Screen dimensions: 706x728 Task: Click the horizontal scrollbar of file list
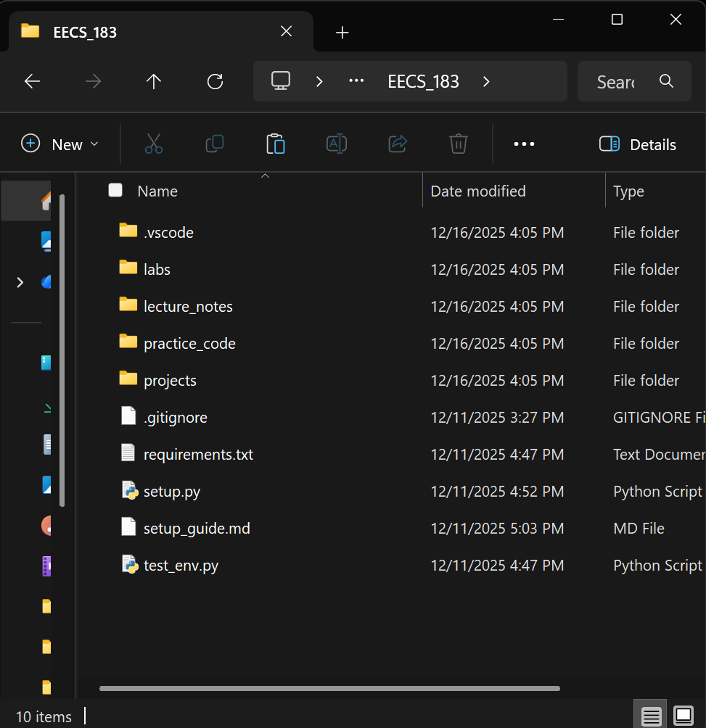(x=329, y=689)
